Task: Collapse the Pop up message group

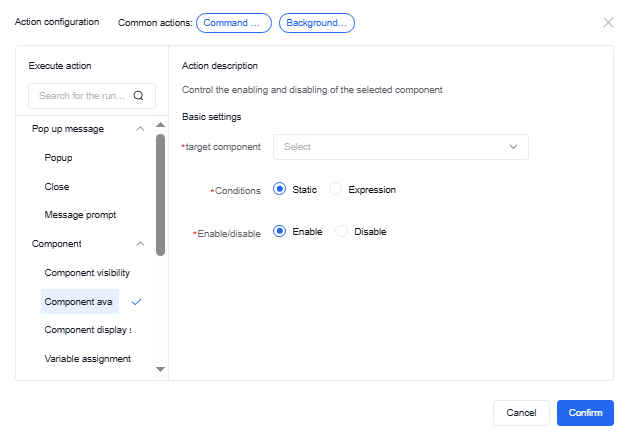Action: click(x=140, y=129)
